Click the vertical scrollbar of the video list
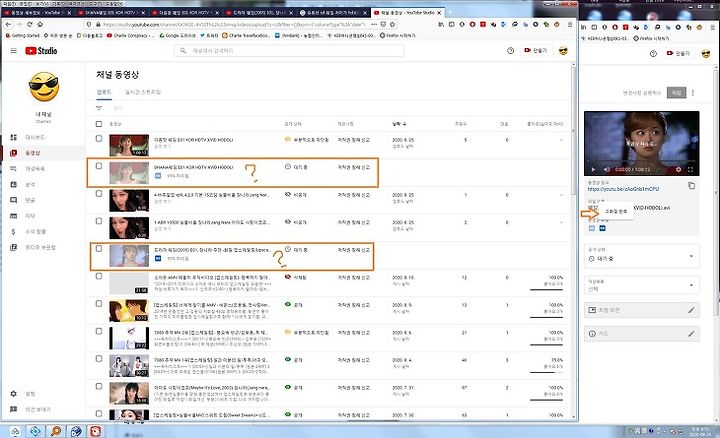 (573, 133)
